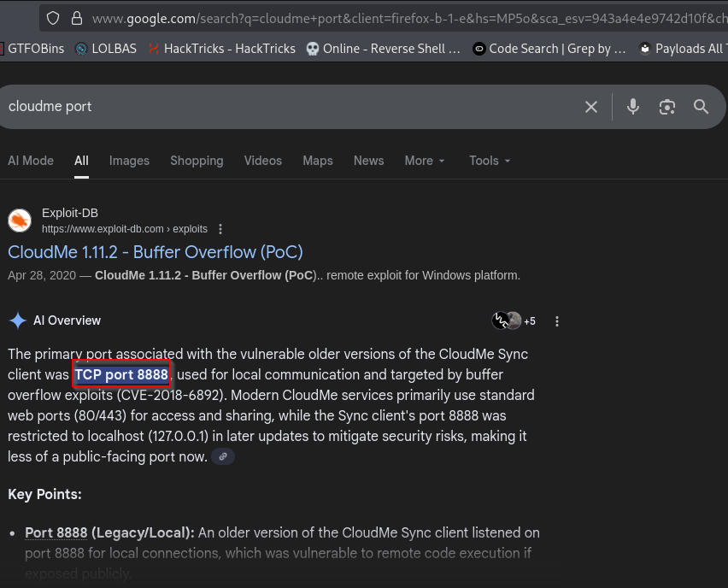The image size is (728, 588).
Task: Click in the cloudme port search field
Action: point(282,107)
